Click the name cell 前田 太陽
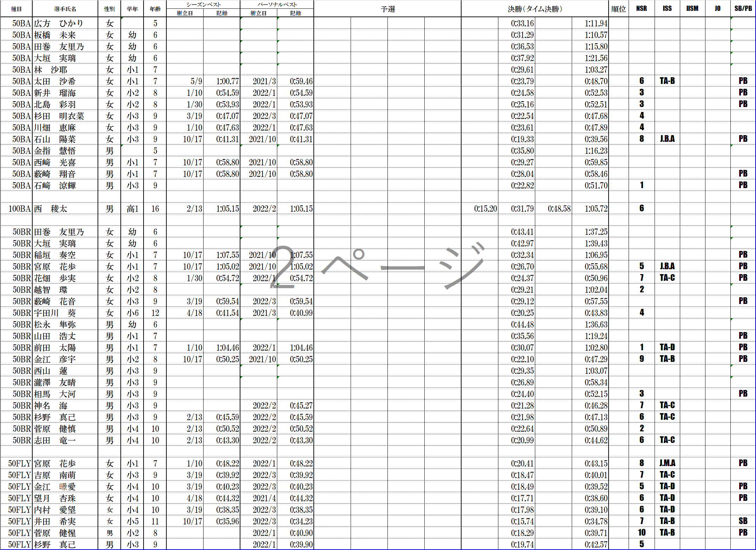The width and height of the screenshot is (756, 550). pos(65,347)
